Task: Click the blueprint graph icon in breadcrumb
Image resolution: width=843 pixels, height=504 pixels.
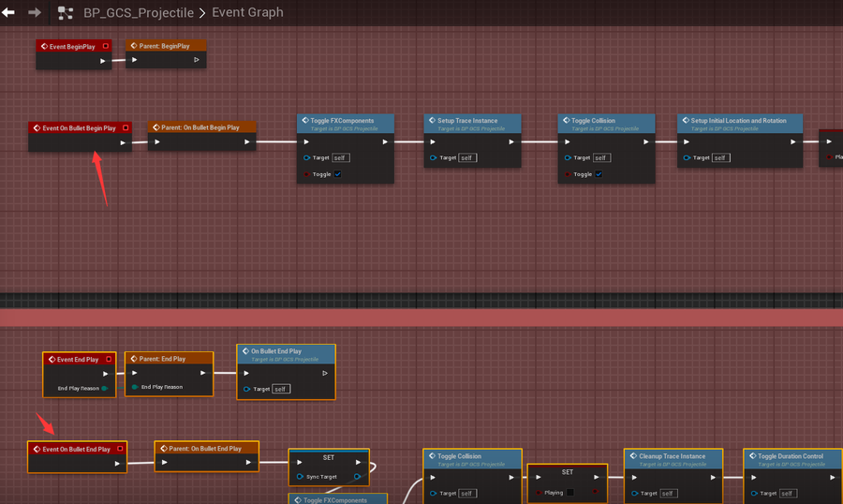Action: click(65, 13)
